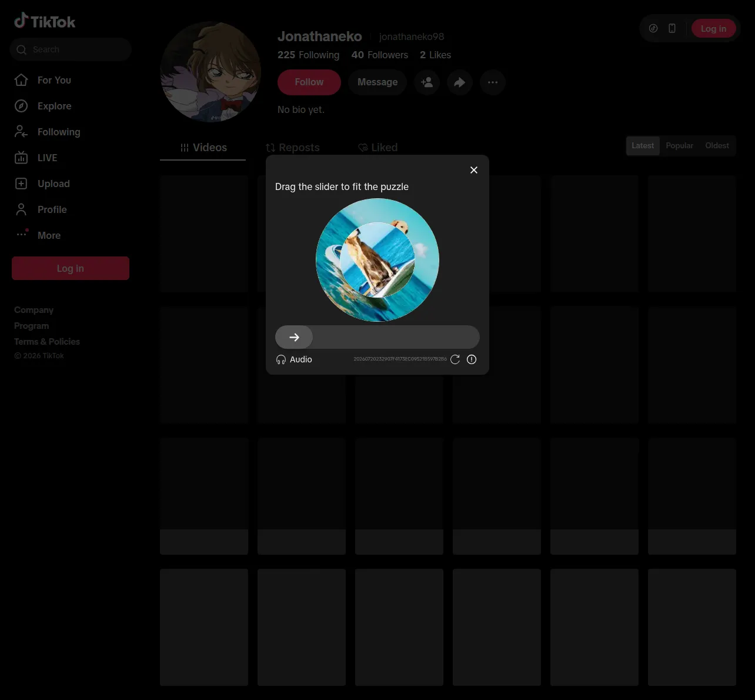Open the For You feed

coord(54,80)
